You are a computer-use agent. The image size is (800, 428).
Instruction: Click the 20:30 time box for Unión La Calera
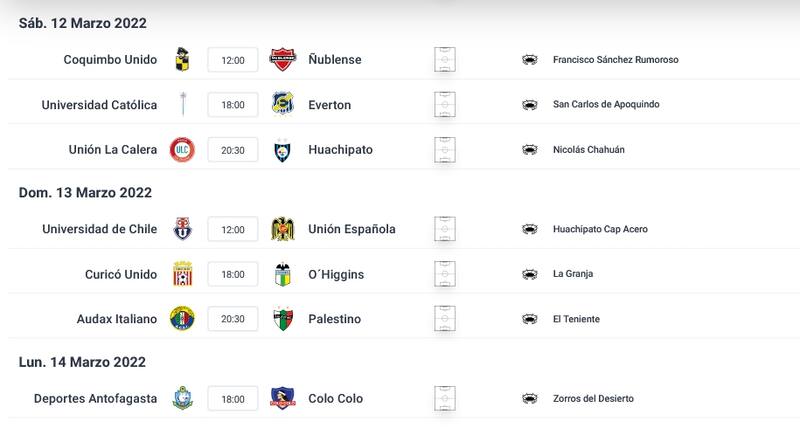pos(233,150)
